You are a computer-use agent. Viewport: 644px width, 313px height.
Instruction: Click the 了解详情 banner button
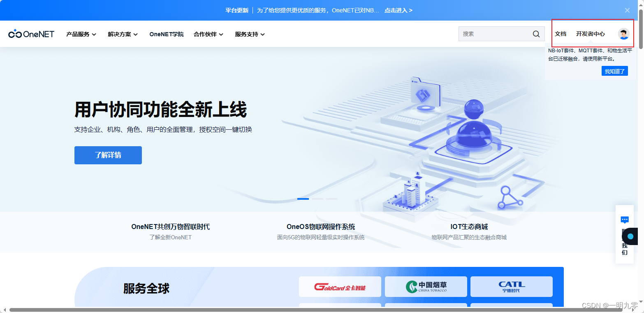click(x=108, y=155)
